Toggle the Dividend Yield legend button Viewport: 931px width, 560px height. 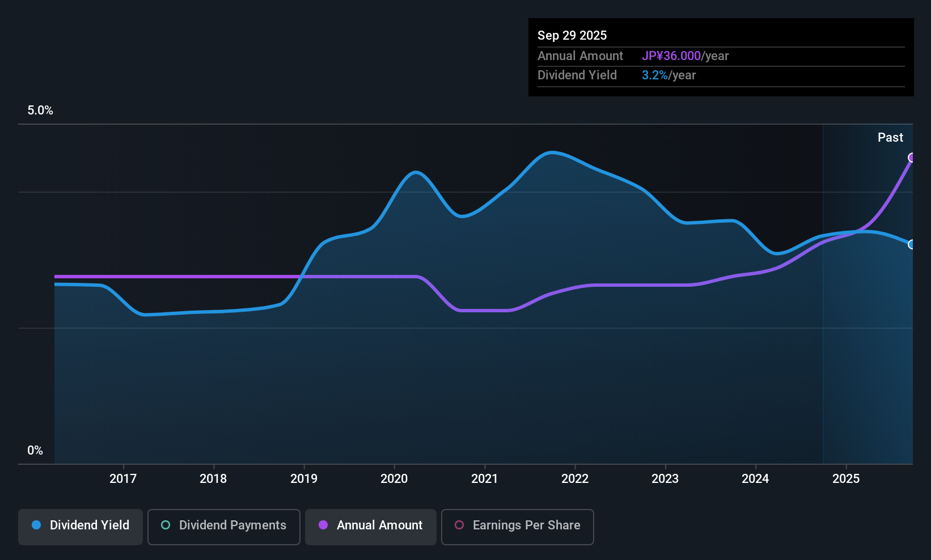81,525
